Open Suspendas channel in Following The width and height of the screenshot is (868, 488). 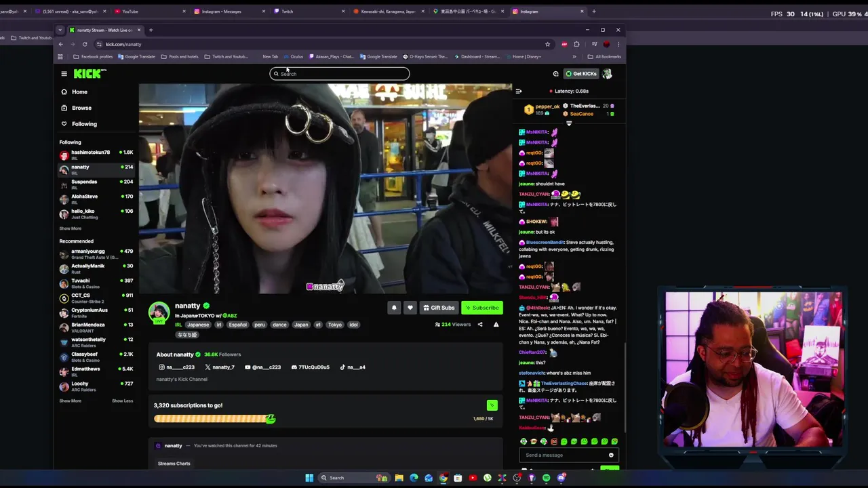[x=96, y=184]
